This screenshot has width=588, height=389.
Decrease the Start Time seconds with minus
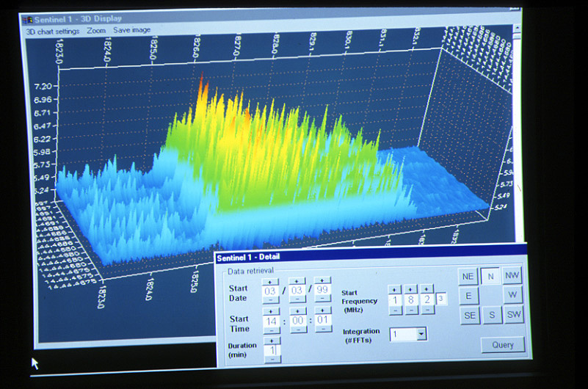coord(323,330)
